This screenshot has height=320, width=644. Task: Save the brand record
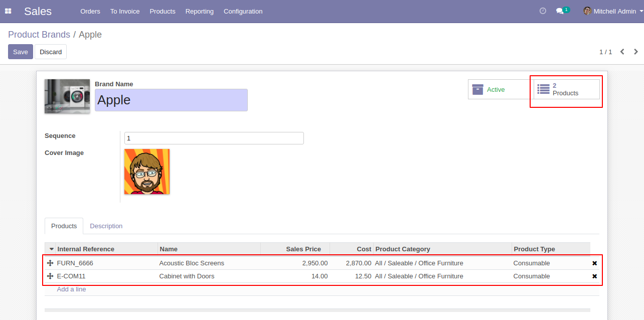21,52
